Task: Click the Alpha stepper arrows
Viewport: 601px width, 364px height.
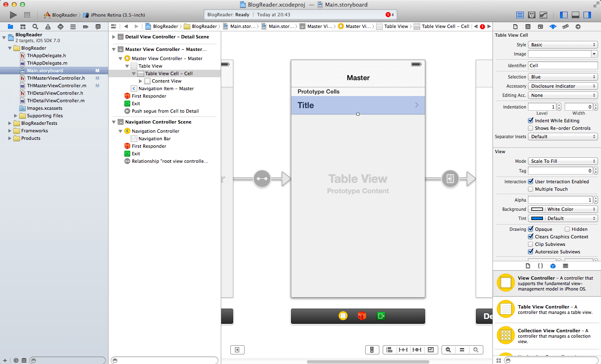Action: pos(596,200)
